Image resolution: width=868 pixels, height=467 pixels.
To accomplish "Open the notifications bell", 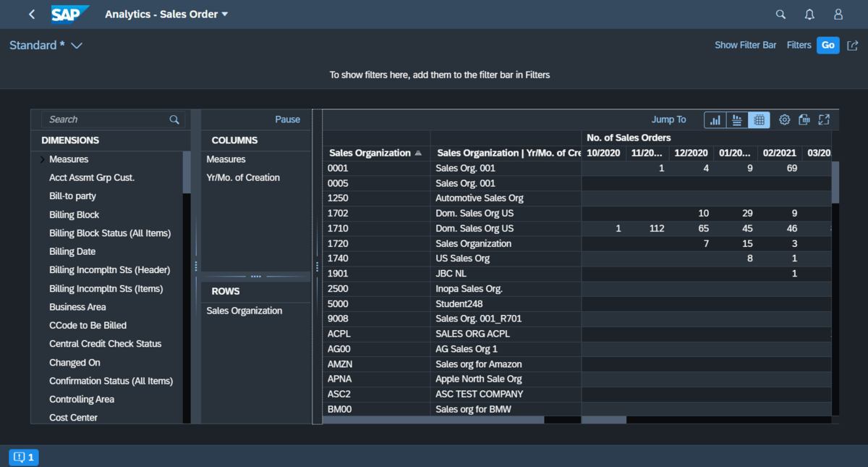I will (809, 14).
